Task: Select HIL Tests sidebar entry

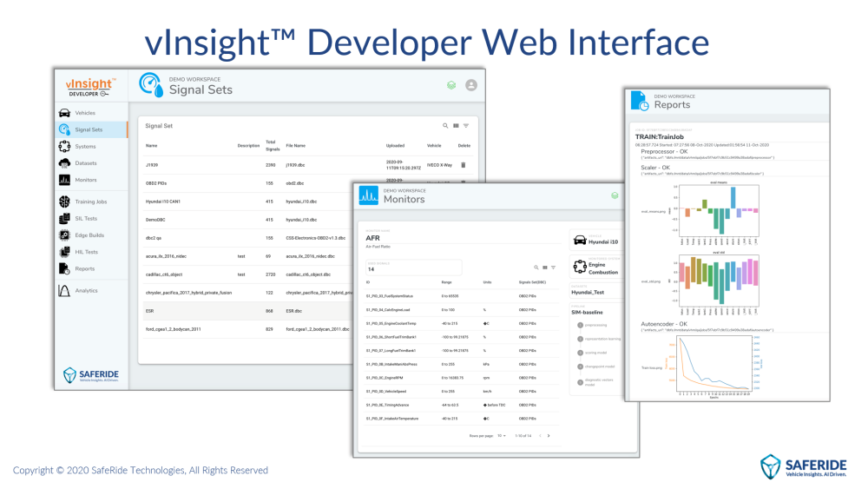Action: (91, 252)
